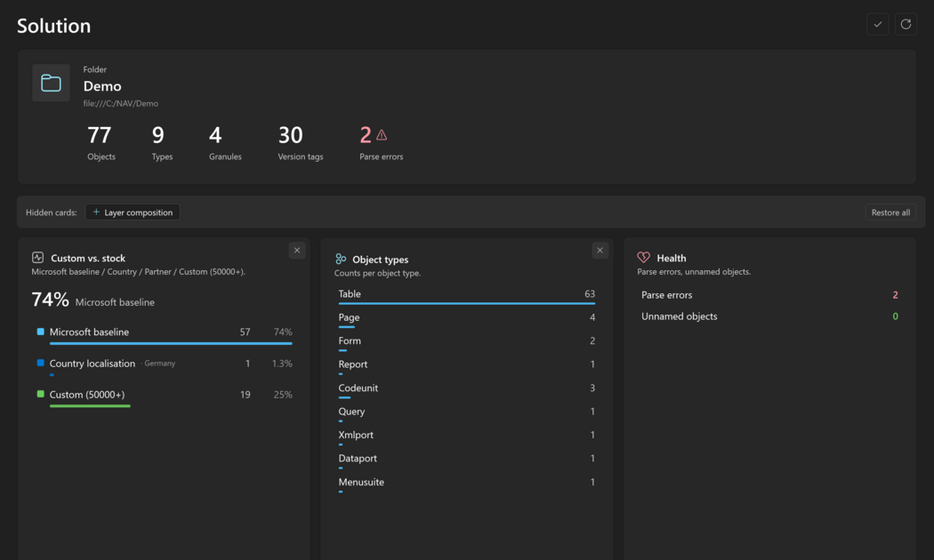The image size is (934, 560).
Task: Select the Table object type row
Action: (x=466, y=296)
